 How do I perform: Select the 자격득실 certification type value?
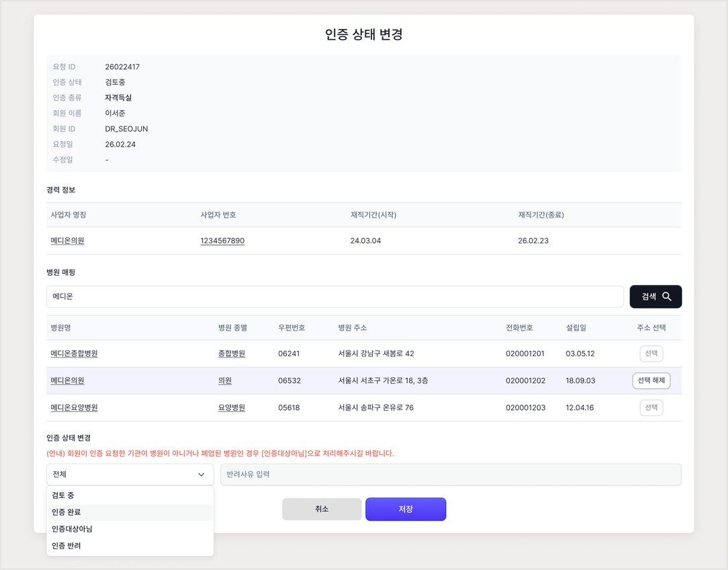118,97
